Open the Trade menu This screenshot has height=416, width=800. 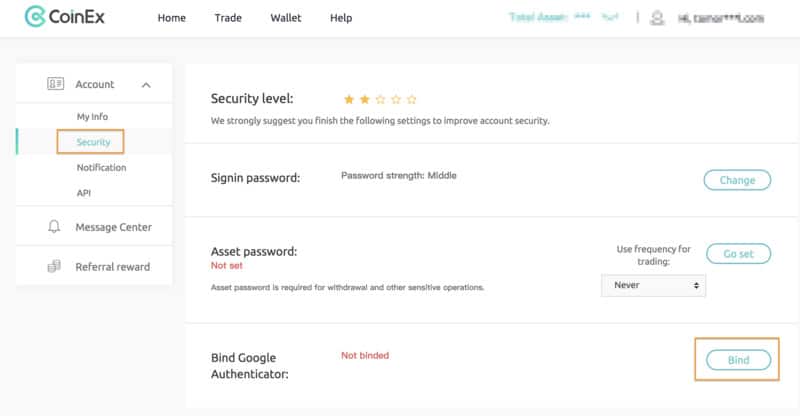point(228,18)
